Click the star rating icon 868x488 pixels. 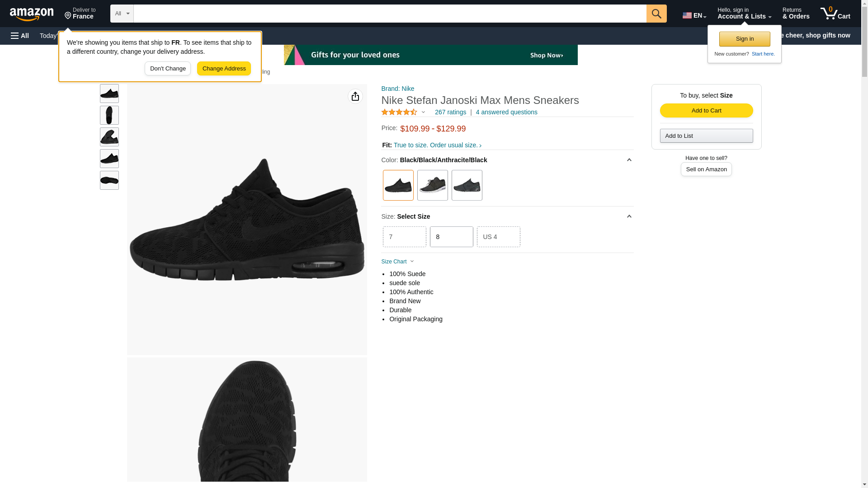[399, 112]
